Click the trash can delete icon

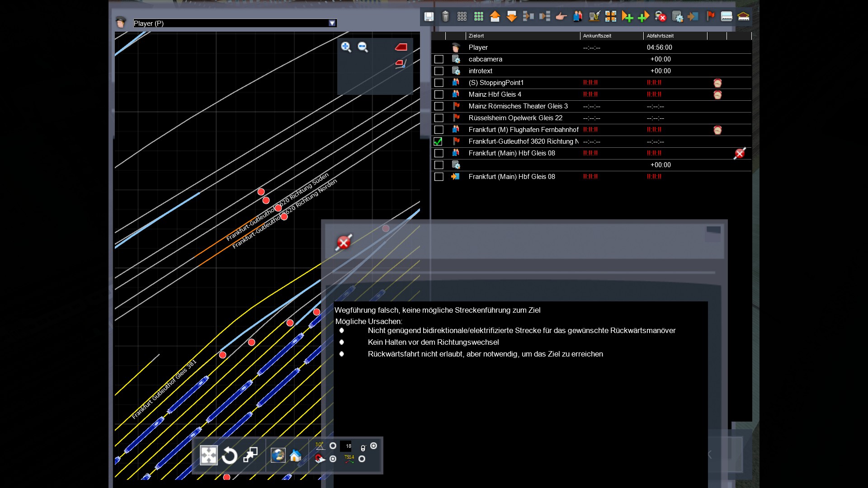445,17
